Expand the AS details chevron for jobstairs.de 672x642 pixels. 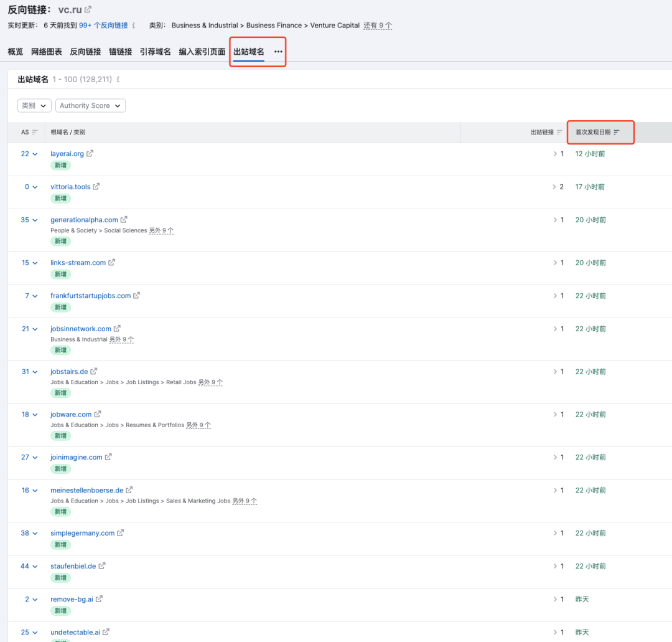click(x=34, y=371)
